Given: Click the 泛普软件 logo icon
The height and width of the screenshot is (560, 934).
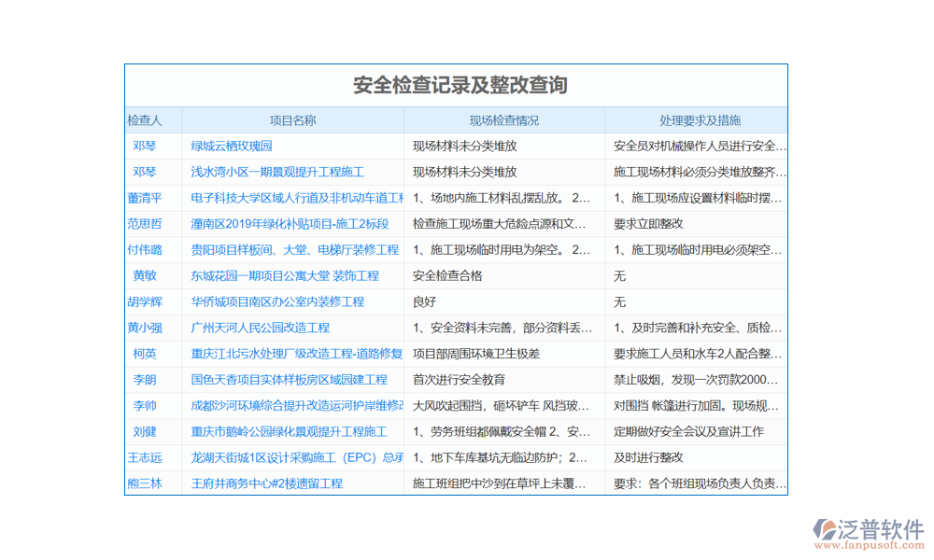Looking at the screenshot, I should tap(827, 531).
